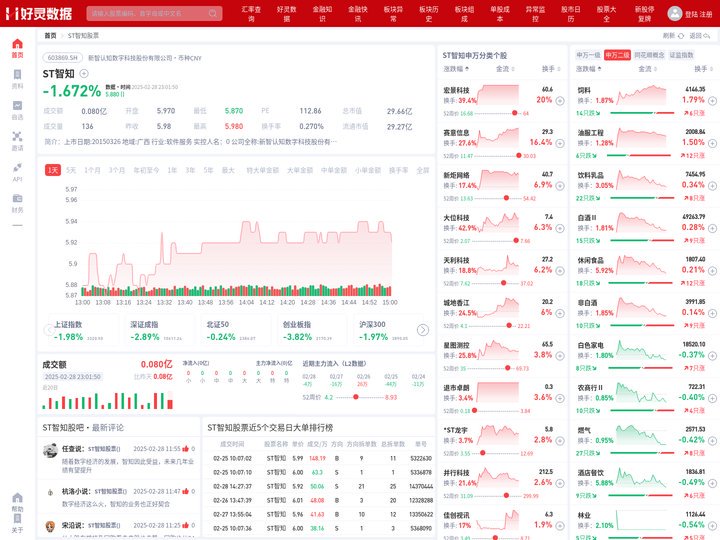Sort sectors list by 金流
This screenshot has width=720, height=540.
(x=647, y=69)
